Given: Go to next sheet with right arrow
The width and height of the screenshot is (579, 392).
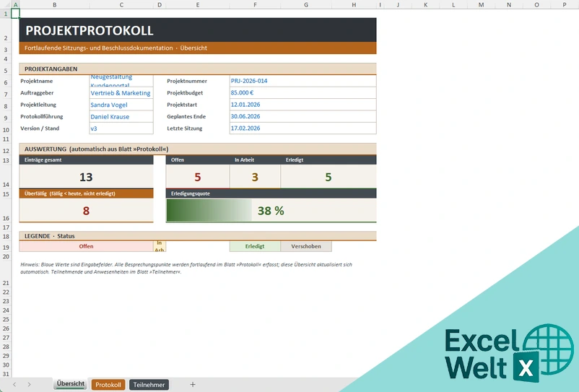Looking at the screenshot, I should click(29, 385).
